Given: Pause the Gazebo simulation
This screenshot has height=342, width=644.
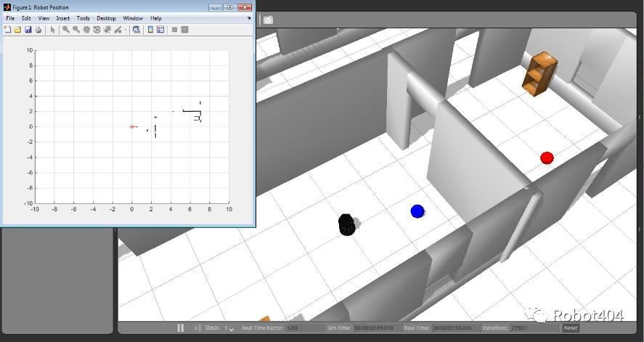Looking at the screenshot, I should [x=180, y=328].
